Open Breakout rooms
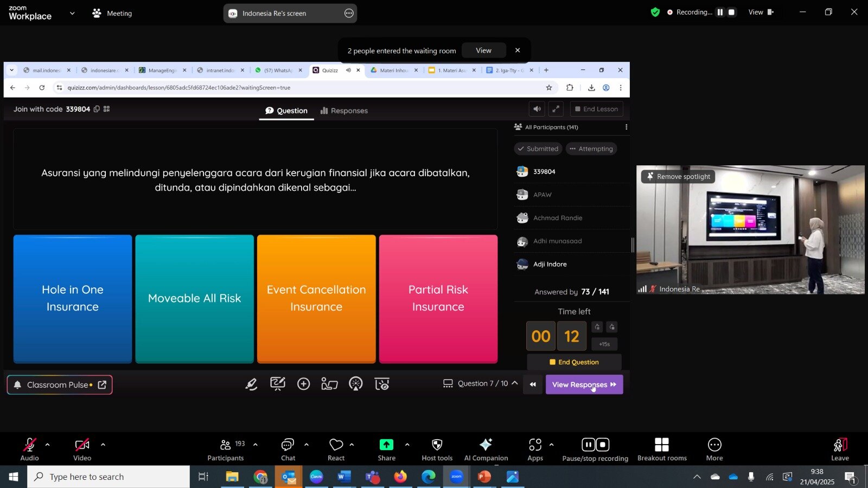This screenshot has width=868, height=488. pyautogui.click(x=662, y=450)
